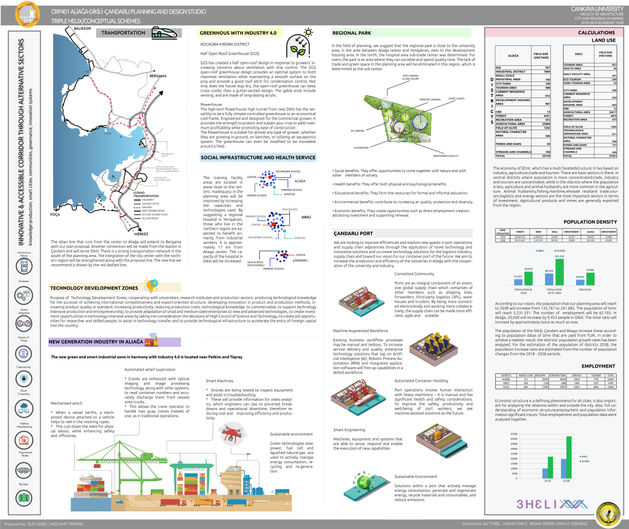Click the population density table

556,235
